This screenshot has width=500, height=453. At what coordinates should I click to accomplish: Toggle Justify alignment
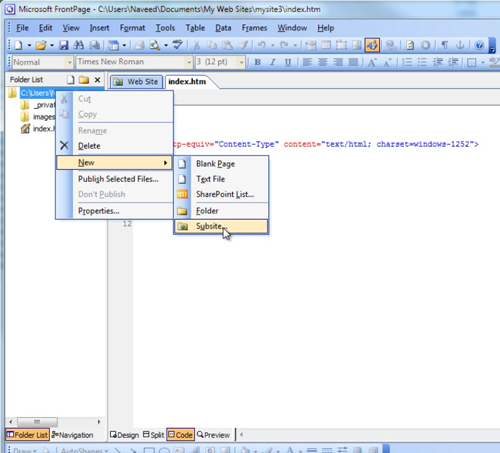tap(353, 62)
